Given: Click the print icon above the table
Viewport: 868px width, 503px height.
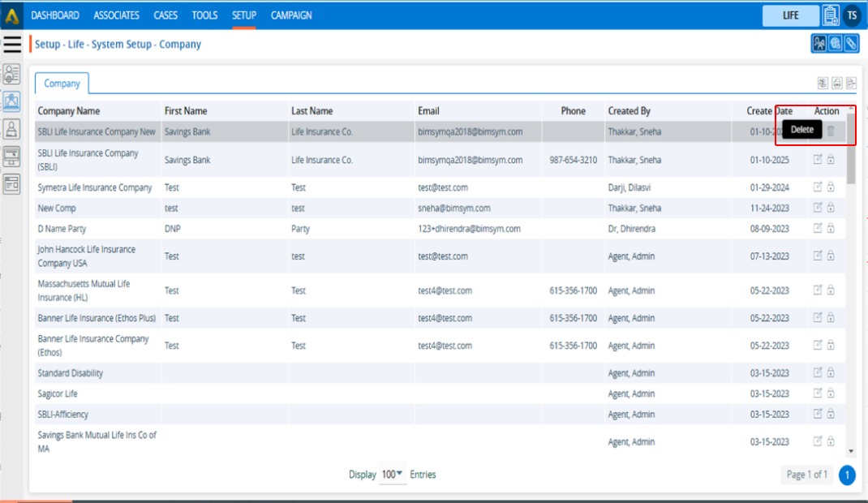Looking at the screenshot, I should tap(837, 83).
